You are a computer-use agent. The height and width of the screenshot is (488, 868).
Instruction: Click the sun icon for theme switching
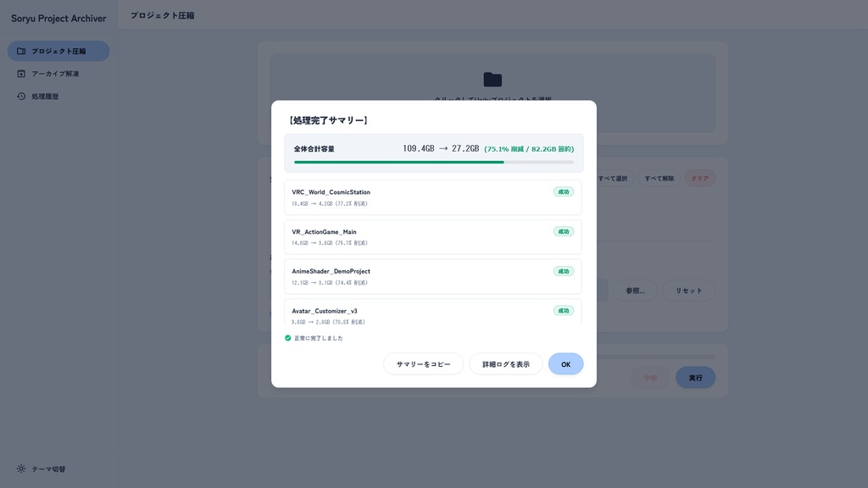pos(21,469)
